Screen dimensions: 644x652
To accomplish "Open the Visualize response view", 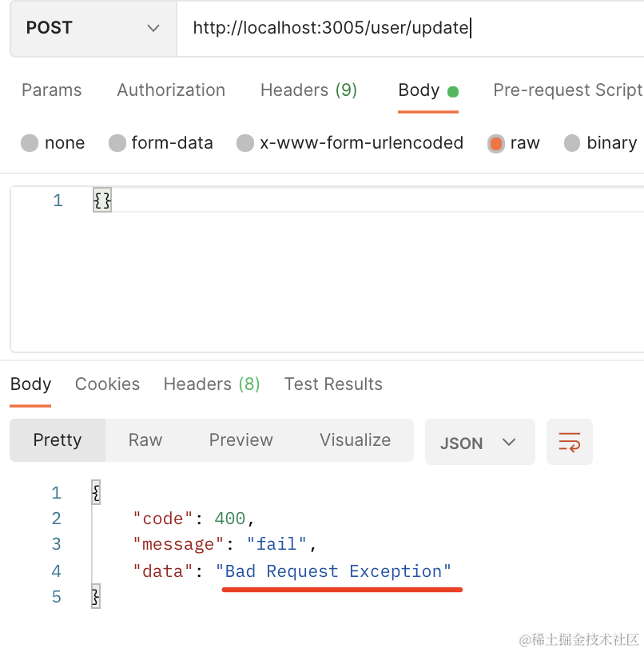I will click(355, 440).
